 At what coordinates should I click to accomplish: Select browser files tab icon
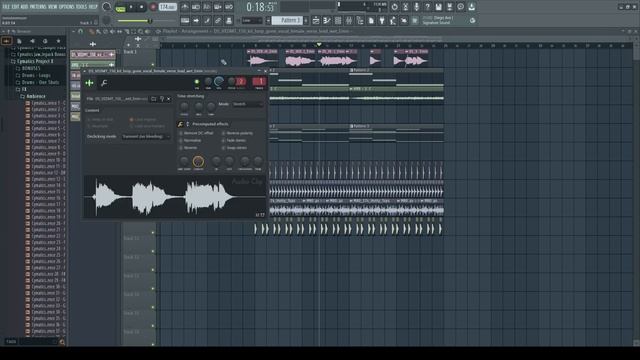pyautogui.click(x=19, y=41)
